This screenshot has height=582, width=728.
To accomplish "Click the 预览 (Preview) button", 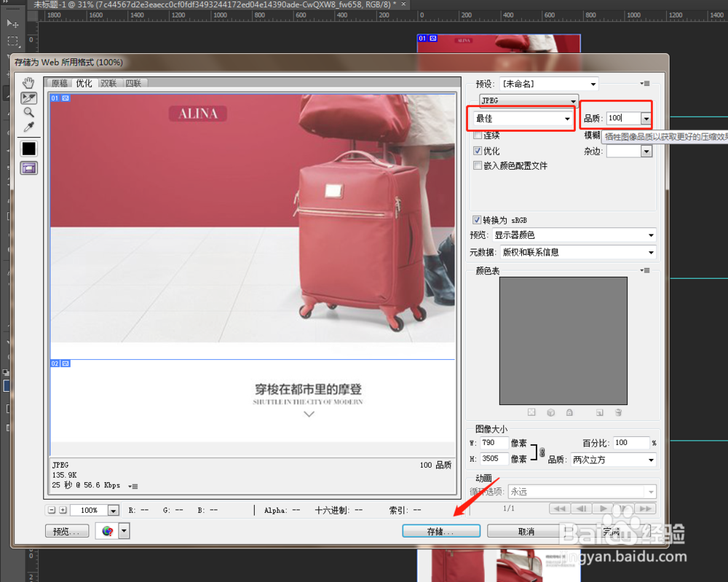I will pyautogui.click(x=67, y=531).
